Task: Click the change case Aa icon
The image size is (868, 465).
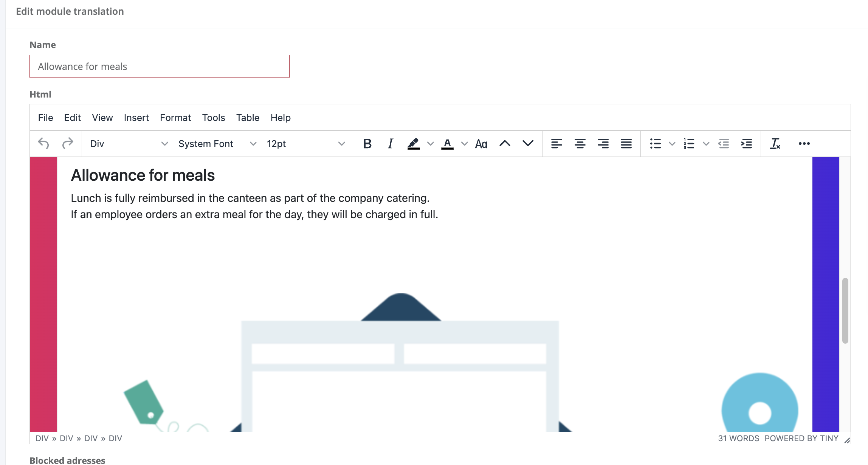Action: 481,144
